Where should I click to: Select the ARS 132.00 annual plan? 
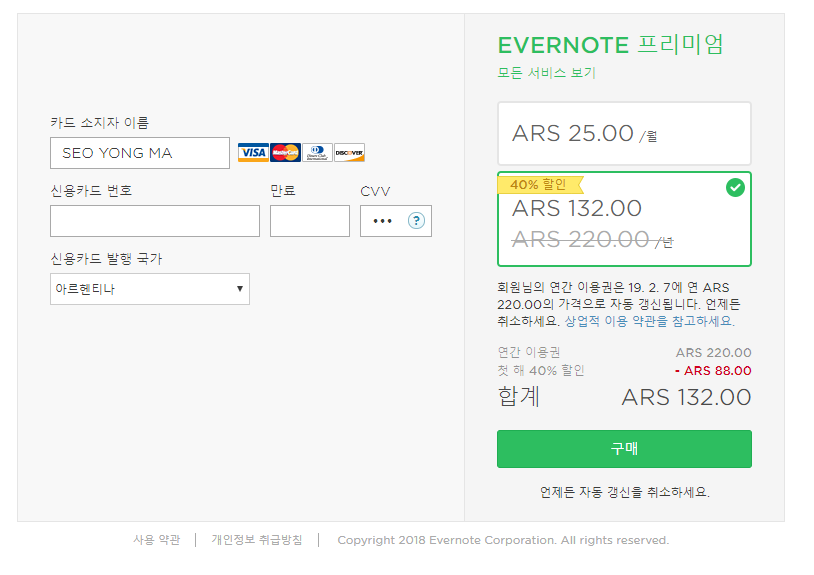624,219
